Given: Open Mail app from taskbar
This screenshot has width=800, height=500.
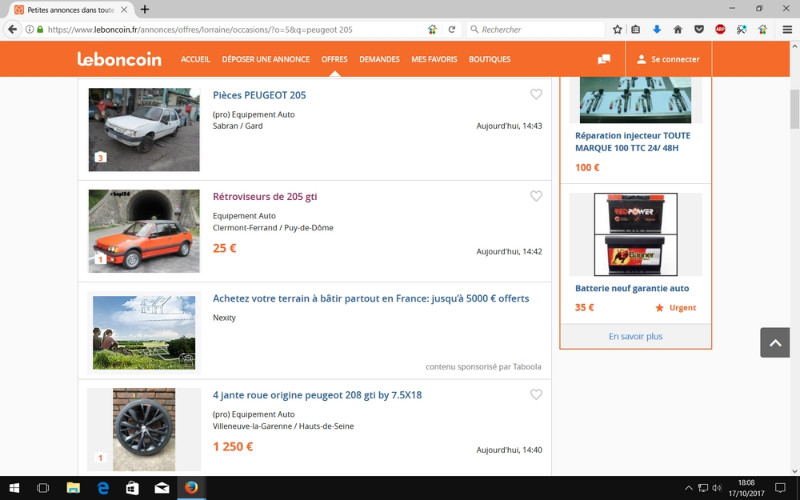Looking at the screenshot, I should (x=162, y=488).
